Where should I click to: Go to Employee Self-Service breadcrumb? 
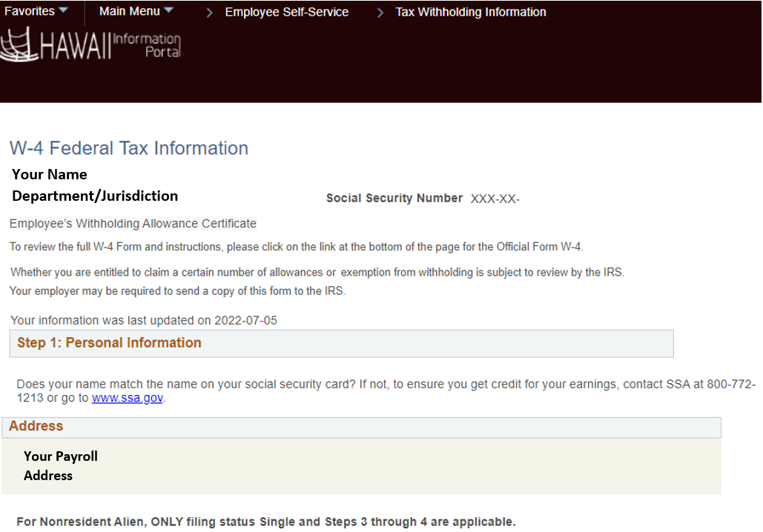[287, 12]
